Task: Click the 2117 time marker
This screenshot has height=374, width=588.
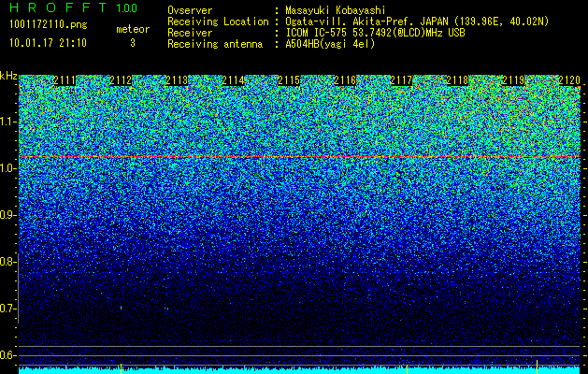Action: point(401,80)
